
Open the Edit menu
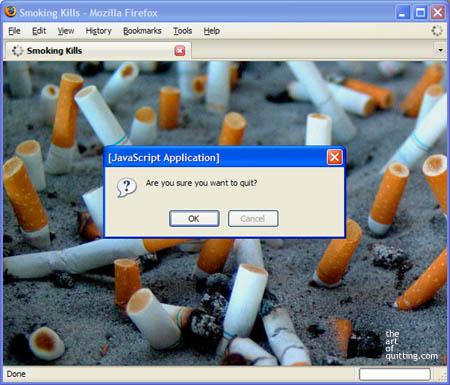point(39,31)
